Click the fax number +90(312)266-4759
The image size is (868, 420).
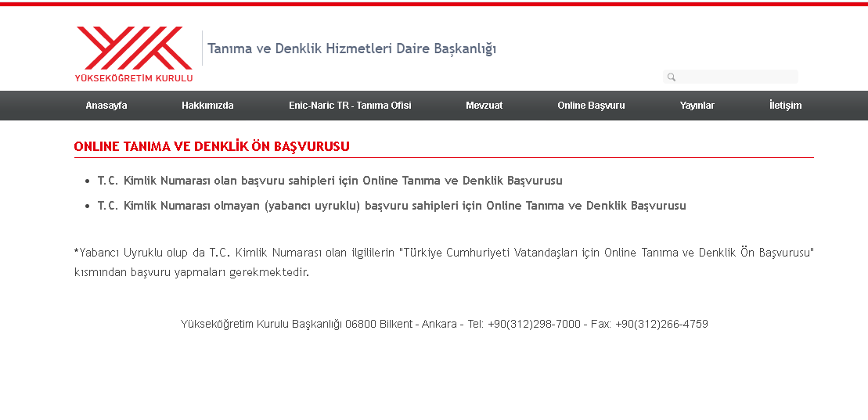tap(661, 324)
